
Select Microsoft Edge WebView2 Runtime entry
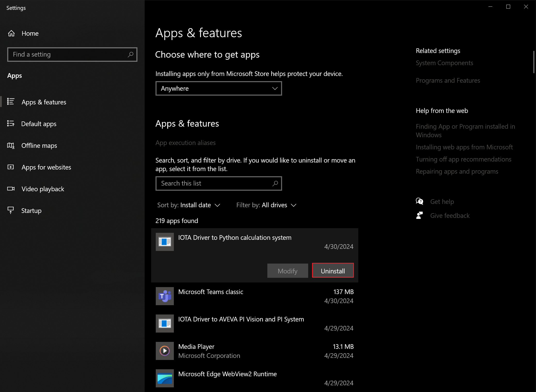pos(254,378)
